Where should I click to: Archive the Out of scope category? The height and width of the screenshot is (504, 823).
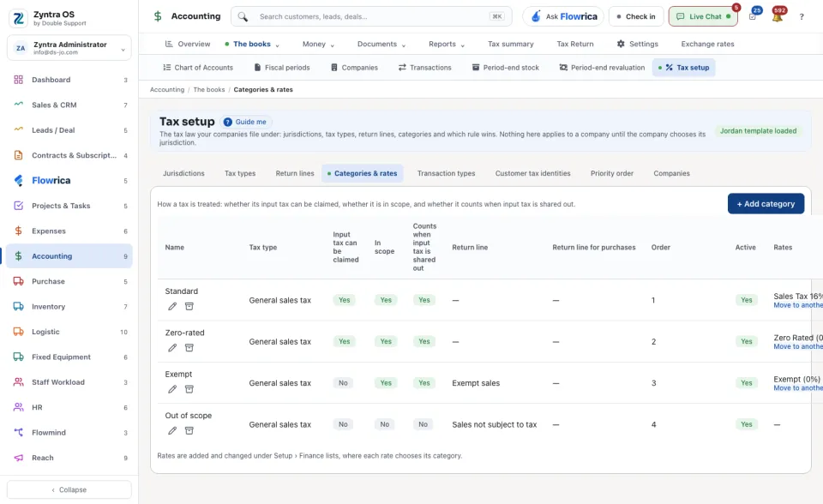[x=189, y=430]
